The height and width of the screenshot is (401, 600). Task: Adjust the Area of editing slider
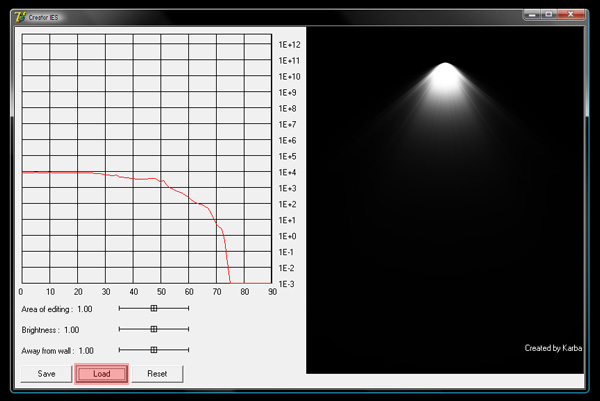point(153,308)
